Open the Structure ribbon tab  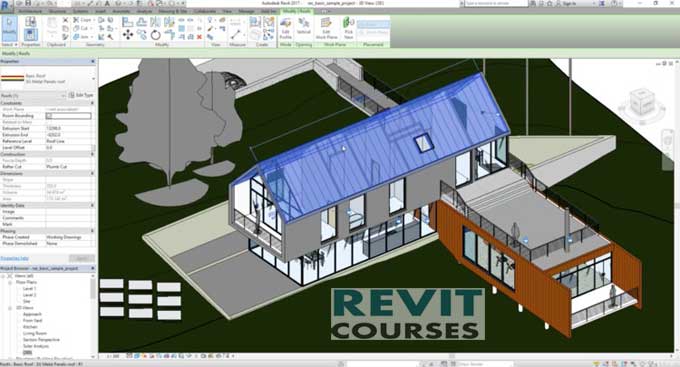[58, 11]
